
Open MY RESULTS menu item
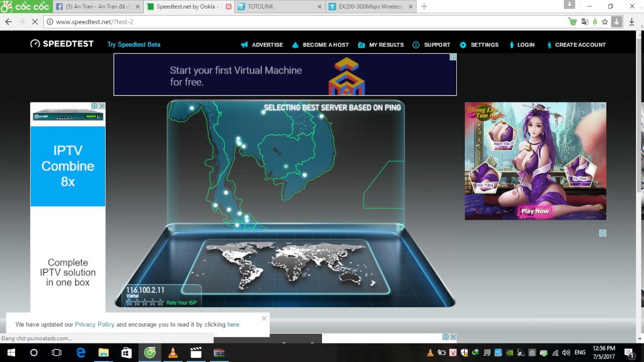[x=380, y=45]
